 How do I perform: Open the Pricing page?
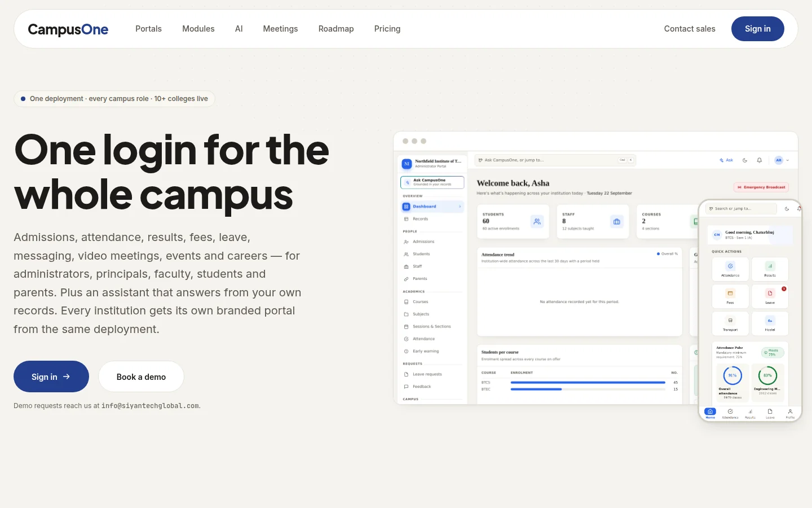[387, 29]
